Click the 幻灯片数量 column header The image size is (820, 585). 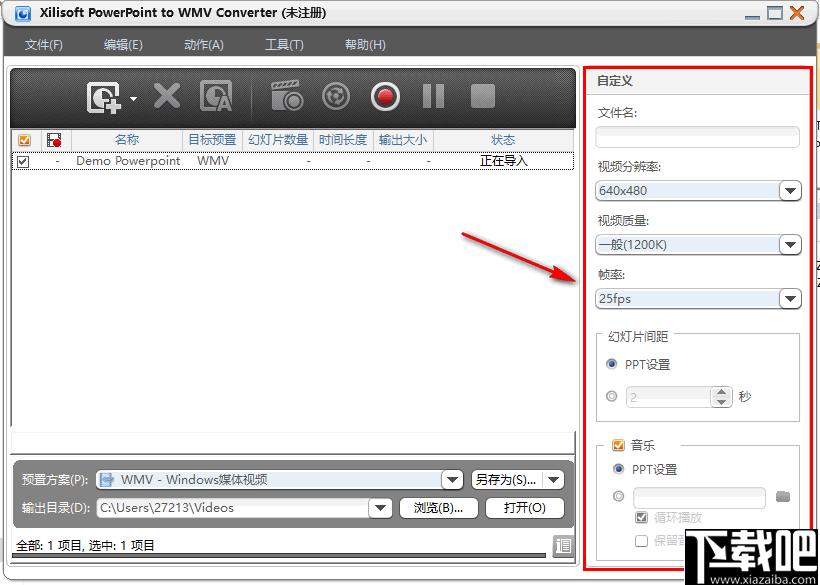pos(278,140)
